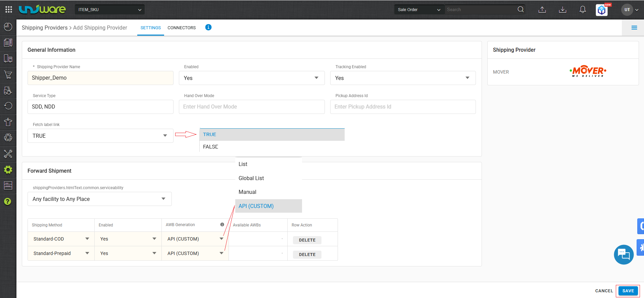Click the download icon in top bar
This screenshot has width=644, height=298.
click(562, 9)
